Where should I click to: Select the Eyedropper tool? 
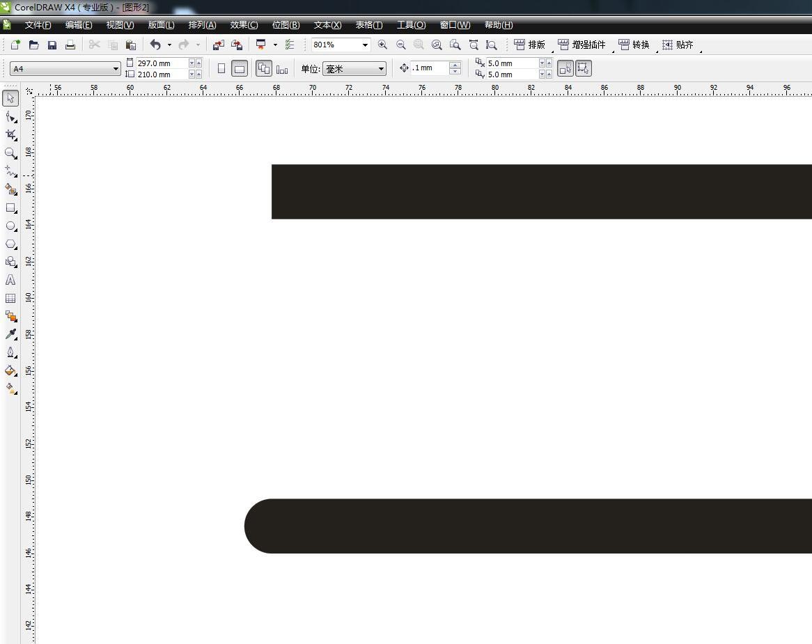pyautogui.click(x=10, y=334)
